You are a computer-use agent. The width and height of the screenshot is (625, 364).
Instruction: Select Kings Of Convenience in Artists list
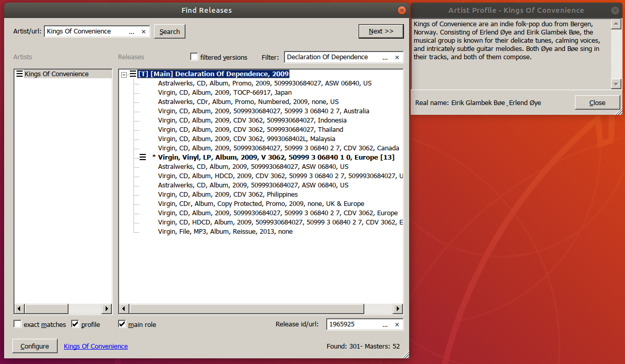coord(57,74)
